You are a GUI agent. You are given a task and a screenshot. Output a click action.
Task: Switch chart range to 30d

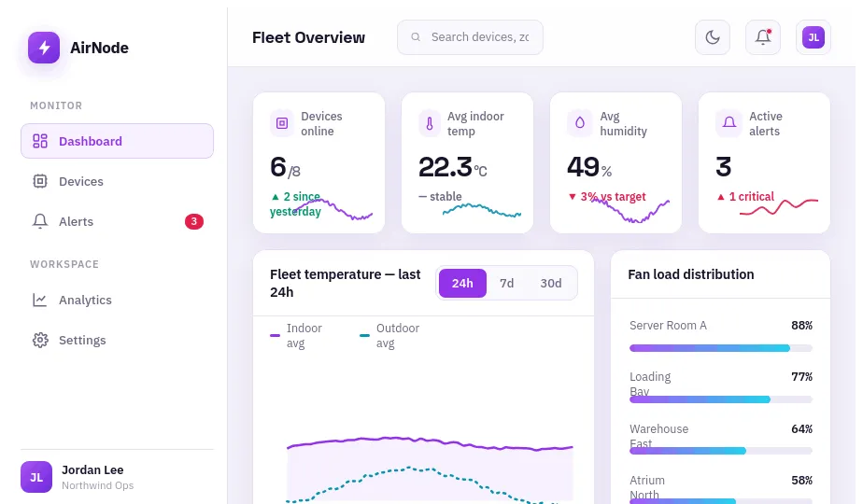point(550,284)
